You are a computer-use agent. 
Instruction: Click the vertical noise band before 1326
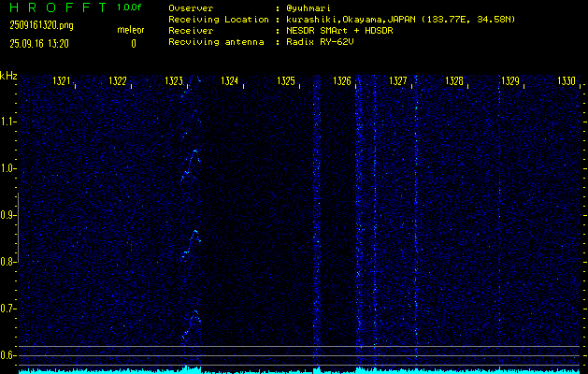click(317, 220)
